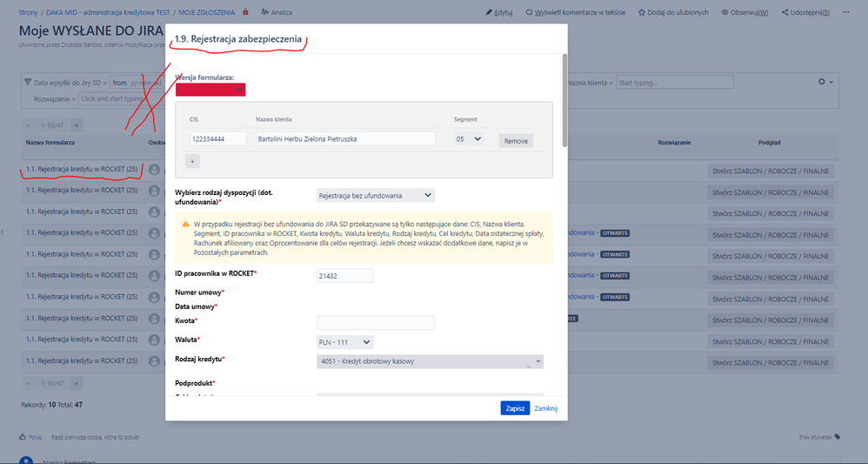868x464 pixels.
Task: Go to previous page arrow above the table
Action: point(28,125)
